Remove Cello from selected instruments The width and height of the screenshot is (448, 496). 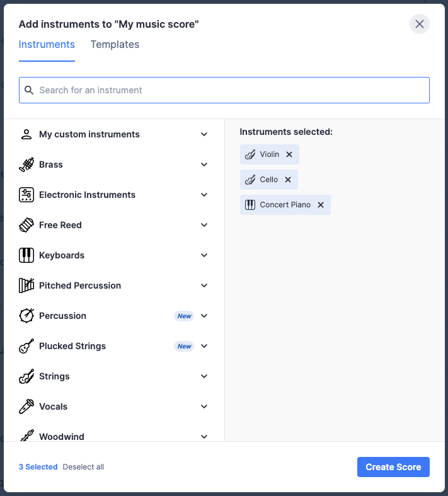point(288,180)
